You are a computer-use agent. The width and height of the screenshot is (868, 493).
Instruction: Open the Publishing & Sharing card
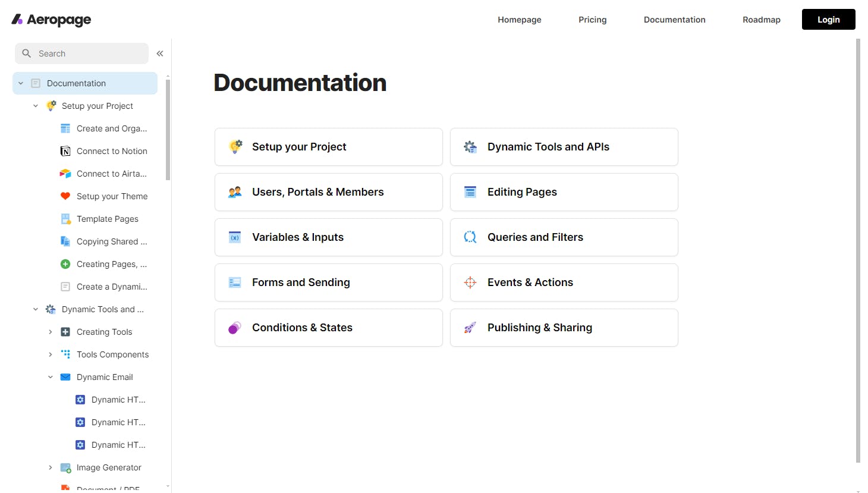pos(564,328)
